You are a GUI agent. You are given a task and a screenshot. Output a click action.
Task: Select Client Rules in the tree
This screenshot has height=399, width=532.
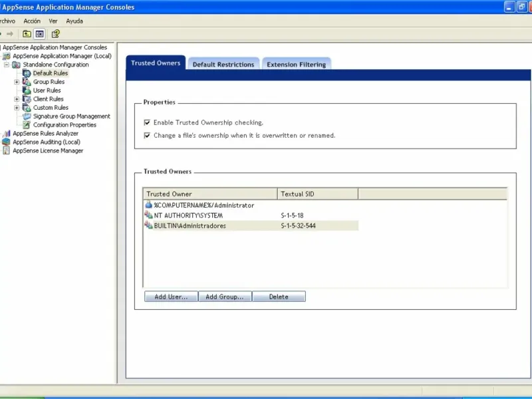48,98
